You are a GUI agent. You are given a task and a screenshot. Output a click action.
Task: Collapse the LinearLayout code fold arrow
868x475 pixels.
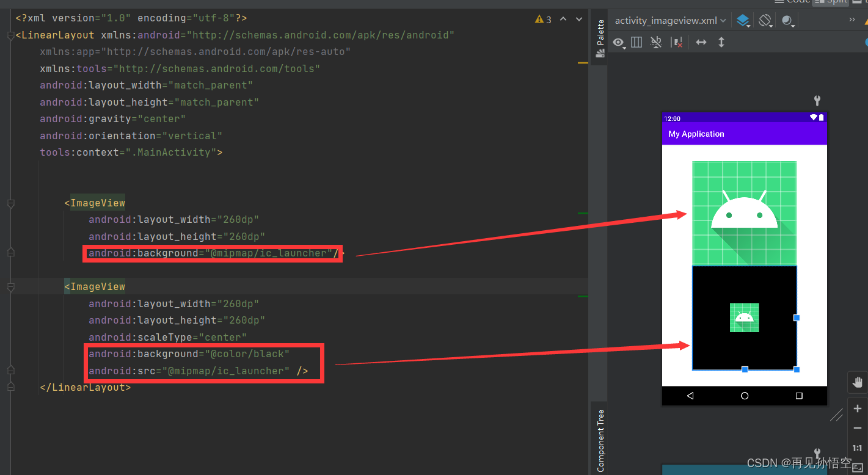10,35
